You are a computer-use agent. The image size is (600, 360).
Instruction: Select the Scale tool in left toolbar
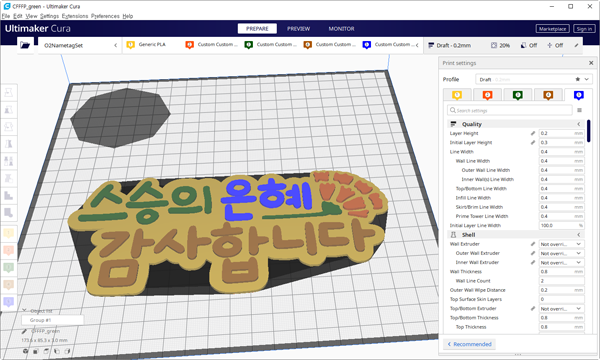[9, 110]
